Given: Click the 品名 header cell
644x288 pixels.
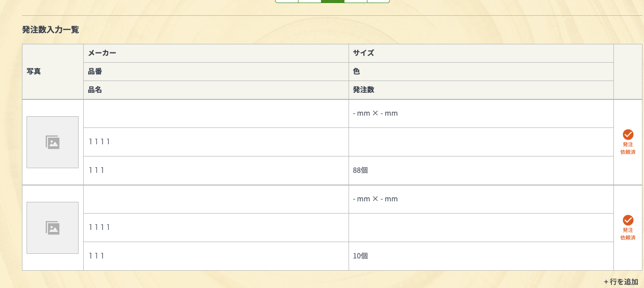Looking at the screenshot, I should pyautogui.click(x=216, y=90).
